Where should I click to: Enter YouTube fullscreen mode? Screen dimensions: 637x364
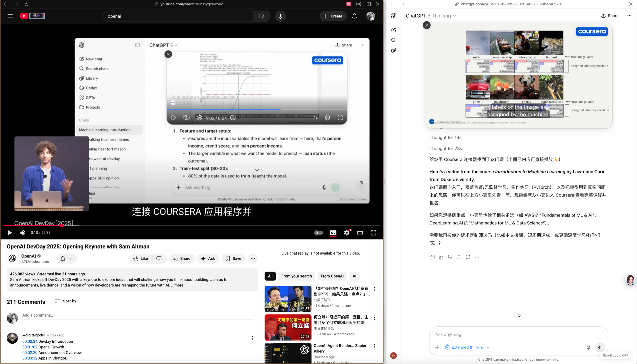(373, 233)
